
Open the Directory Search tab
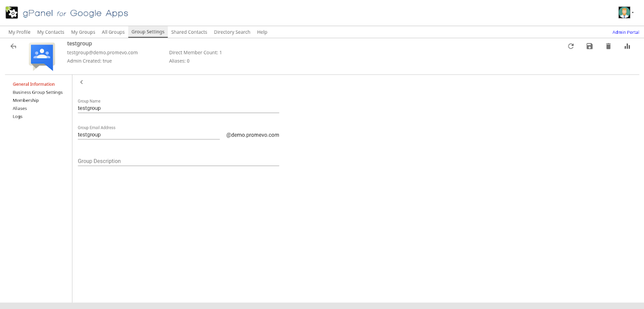(x=232, y=32)
